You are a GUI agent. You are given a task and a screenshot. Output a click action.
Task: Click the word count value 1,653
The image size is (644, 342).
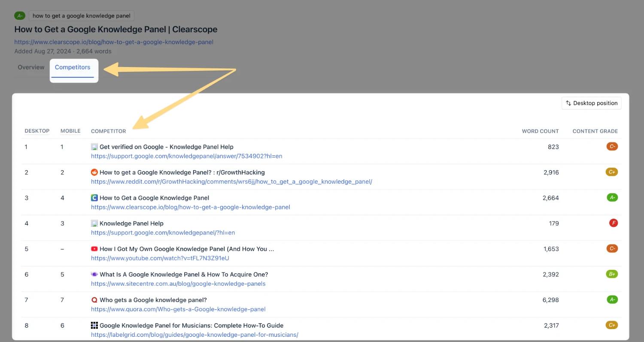point(551,249)
